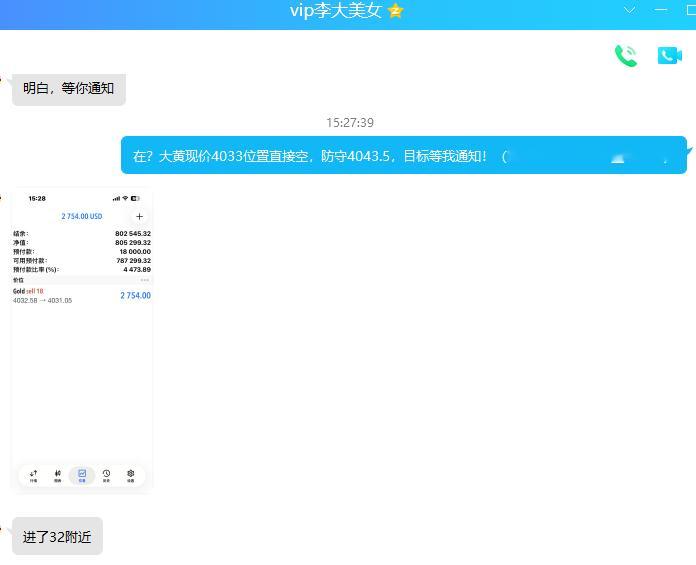Click the 15:28 clock in the phone screenshot
696x565 pixels.
[37, 198]
